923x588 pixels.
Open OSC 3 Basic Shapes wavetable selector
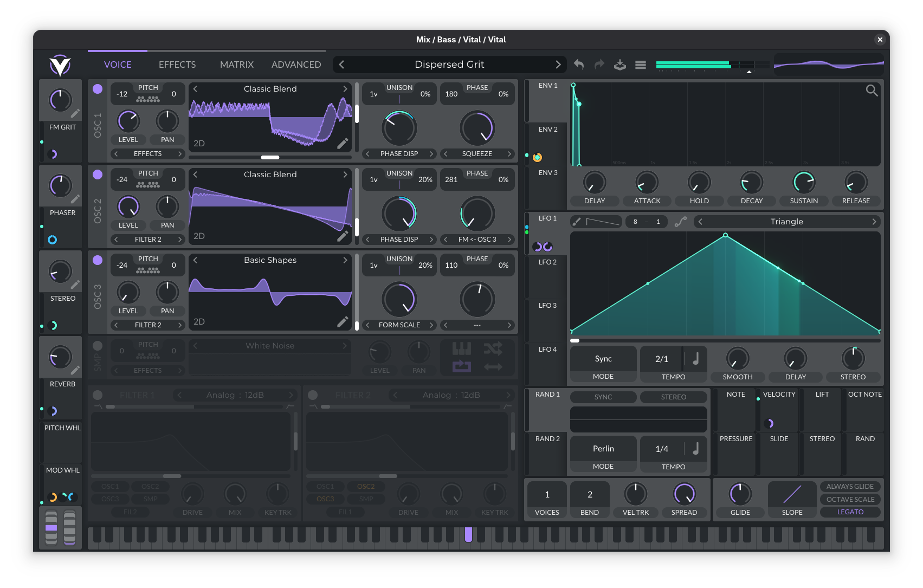tap(270, 260)
